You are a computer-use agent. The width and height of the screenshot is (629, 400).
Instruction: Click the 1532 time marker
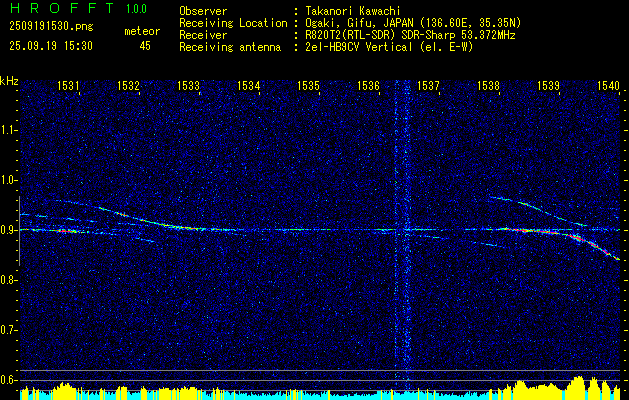tap(128, 85)
